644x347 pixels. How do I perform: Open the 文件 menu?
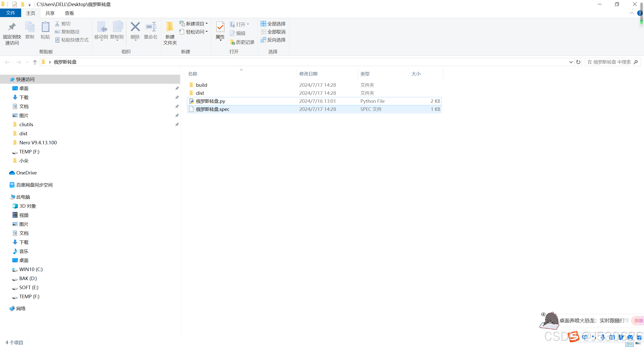tap(11, 13)
